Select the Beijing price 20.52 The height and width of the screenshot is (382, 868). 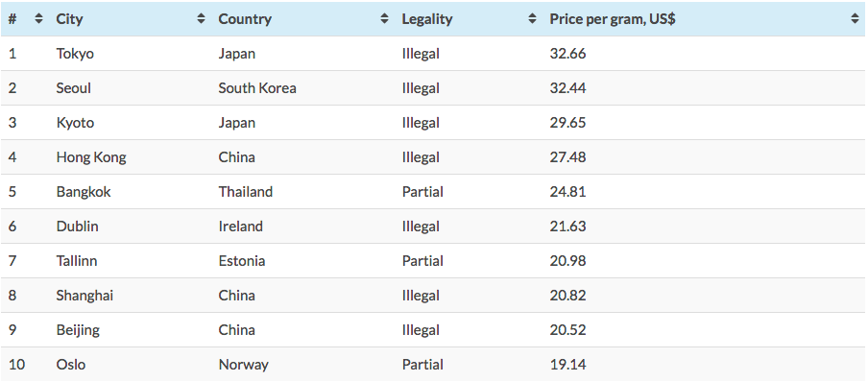click(x=567, y=330)
